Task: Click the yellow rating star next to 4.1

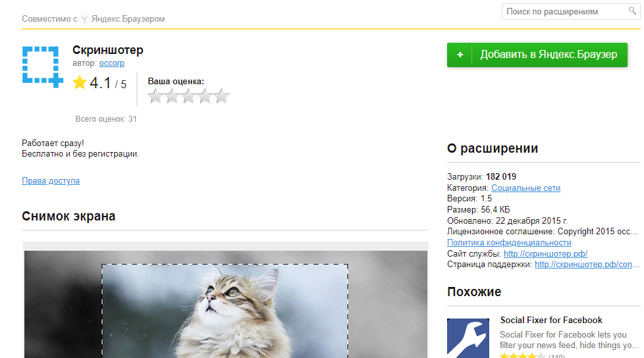Action: 80,82
